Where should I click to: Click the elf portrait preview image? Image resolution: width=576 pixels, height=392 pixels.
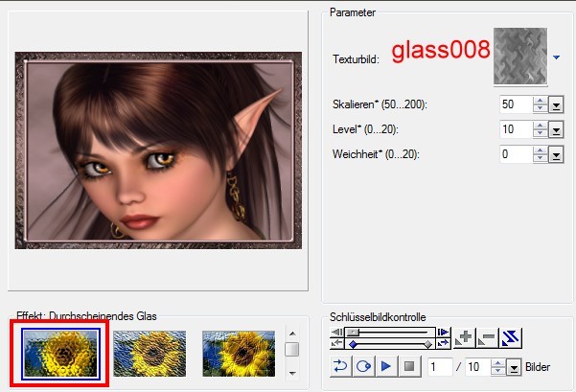(158, 150)
